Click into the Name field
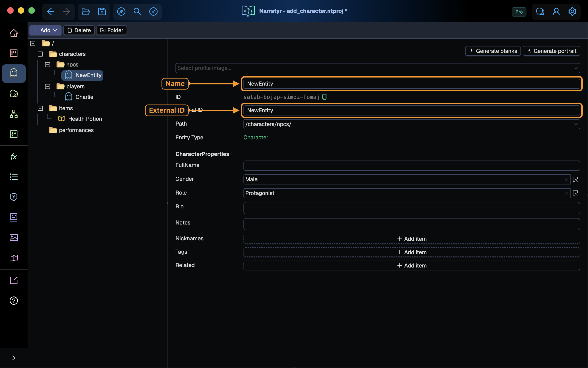 pos(412,84)
